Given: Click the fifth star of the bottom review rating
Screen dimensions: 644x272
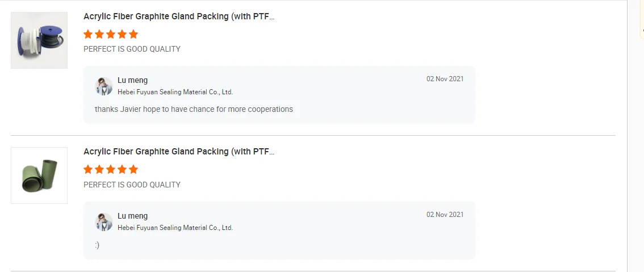Looking at the screenshot, I should 133,169.
